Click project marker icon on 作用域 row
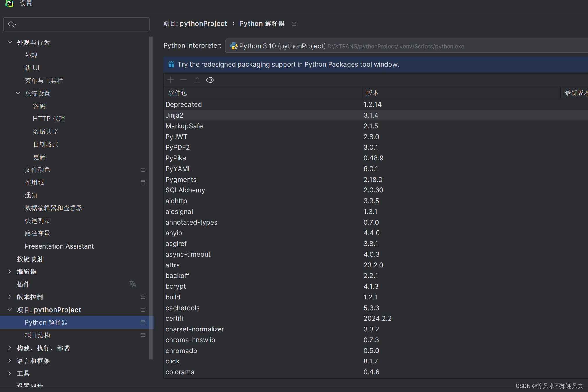The height and width of the screenshot is (392, 588). [143, 182]
